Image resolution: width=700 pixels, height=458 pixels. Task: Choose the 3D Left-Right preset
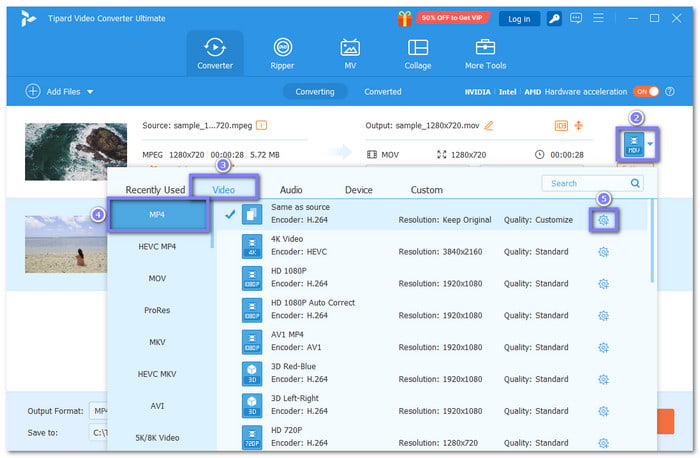coord(432,405)
